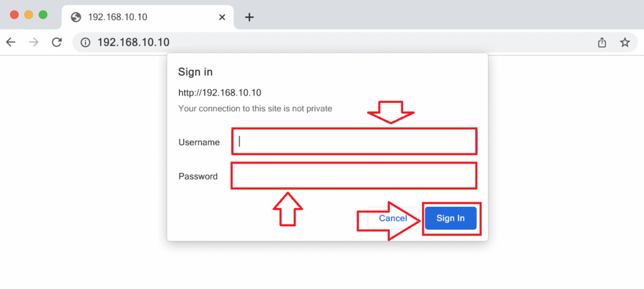
Task: Click the share page icon
Action: (602, 42)
